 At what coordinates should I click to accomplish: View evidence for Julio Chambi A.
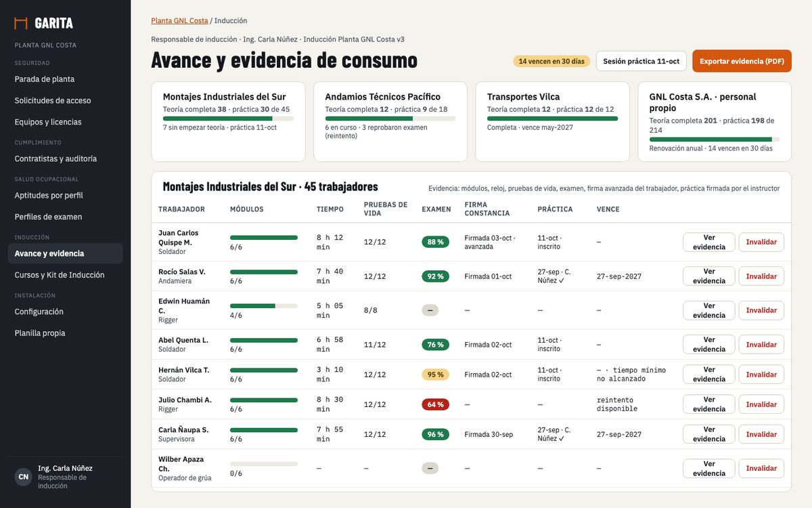[x=708, y=404]
